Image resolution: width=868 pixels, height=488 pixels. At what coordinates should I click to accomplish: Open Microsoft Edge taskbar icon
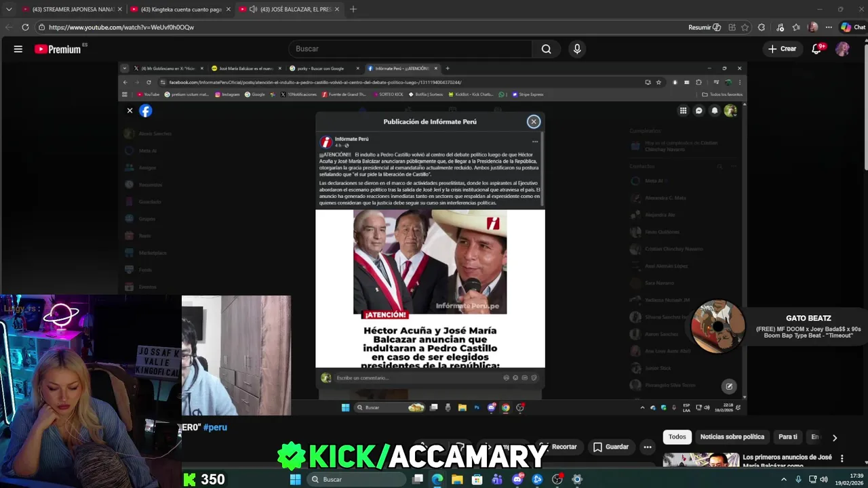point(437,479)
